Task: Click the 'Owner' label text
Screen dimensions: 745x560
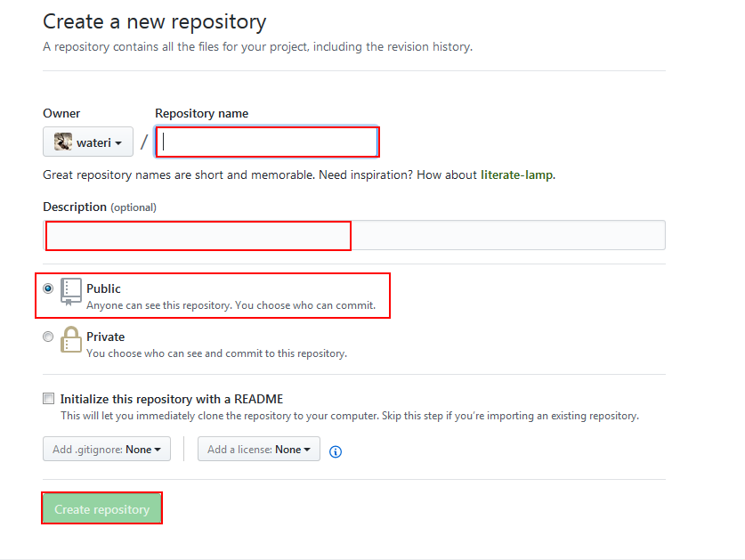Action: [61, 114]
